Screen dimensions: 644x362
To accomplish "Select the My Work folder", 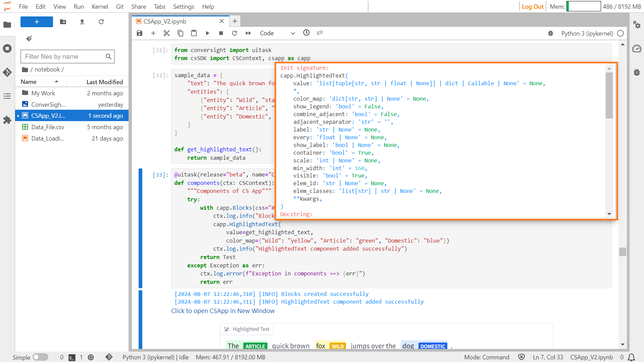I will [x=72, y=93].
